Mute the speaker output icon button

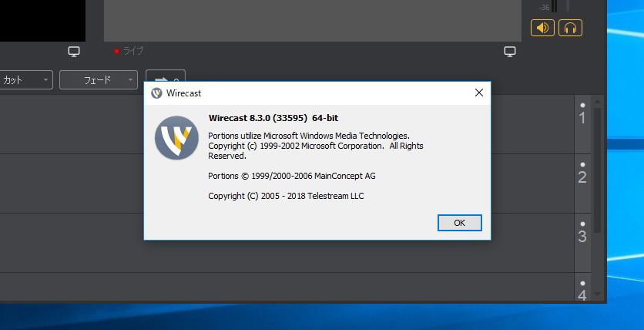coord(542,28)
